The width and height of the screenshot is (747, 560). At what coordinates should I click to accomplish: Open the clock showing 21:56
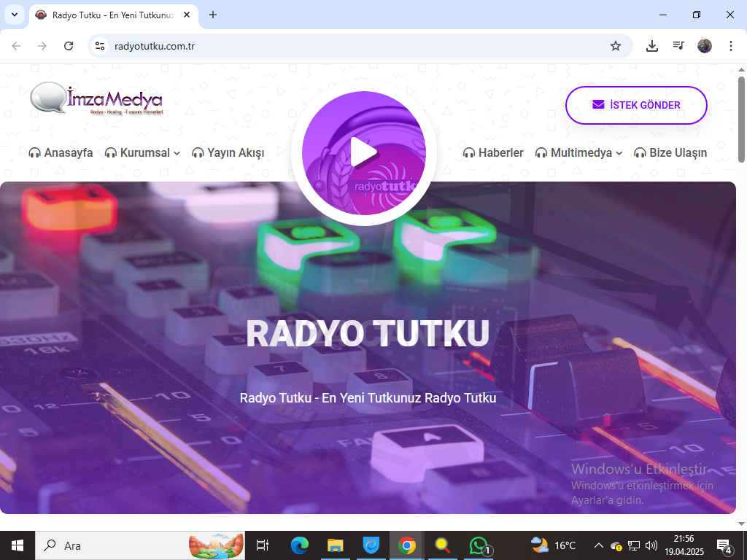click(x=684, y=545)
